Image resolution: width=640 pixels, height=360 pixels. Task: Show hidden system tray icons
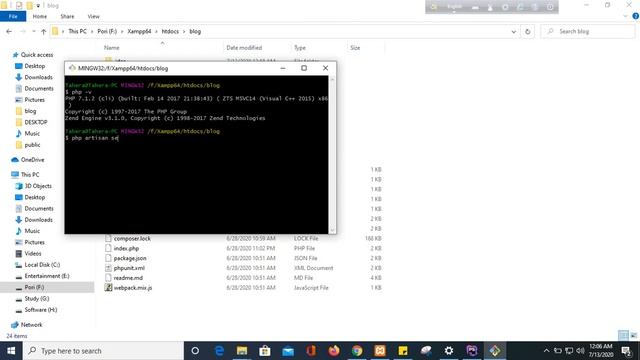(546, 351)
